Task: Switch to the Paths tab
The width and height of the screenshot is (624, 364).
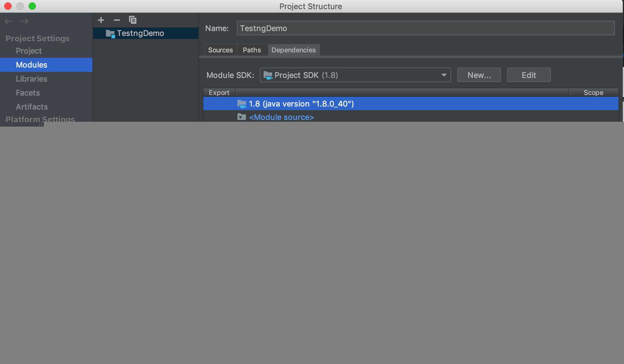Action: point(252,50)
